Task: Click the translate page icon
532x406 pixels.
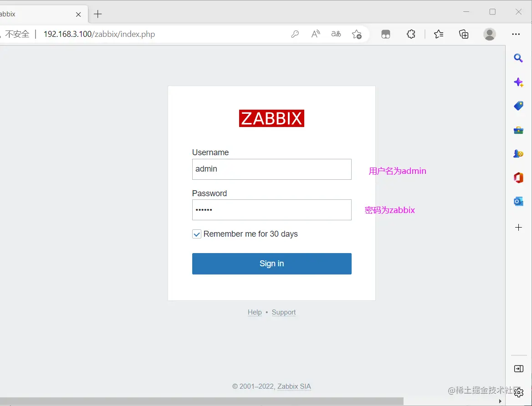Action: 336,34
